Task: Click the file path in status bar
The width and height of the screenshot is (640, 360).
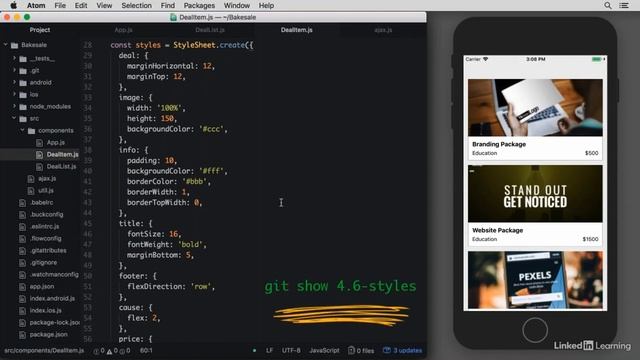Action: [x=44, y=351]
